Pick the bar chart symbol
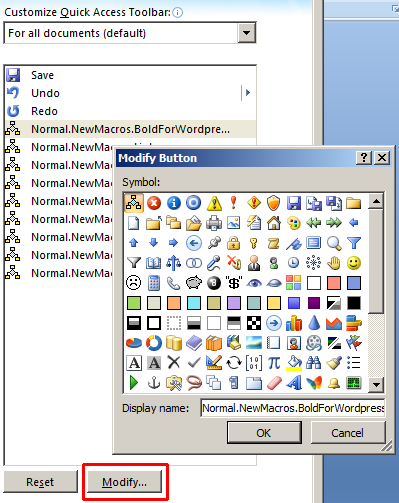 [x=294, y=323]
